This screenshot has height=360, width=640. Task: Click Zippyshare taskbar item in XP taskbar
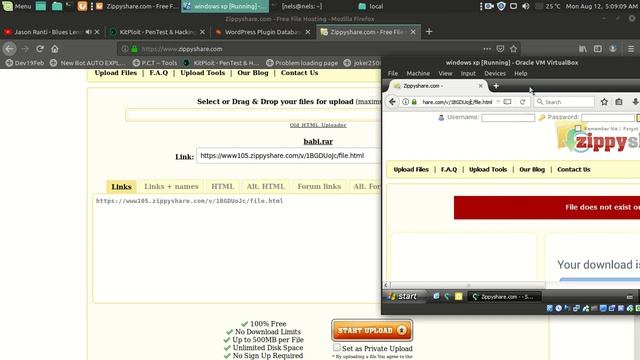(504, 297)
